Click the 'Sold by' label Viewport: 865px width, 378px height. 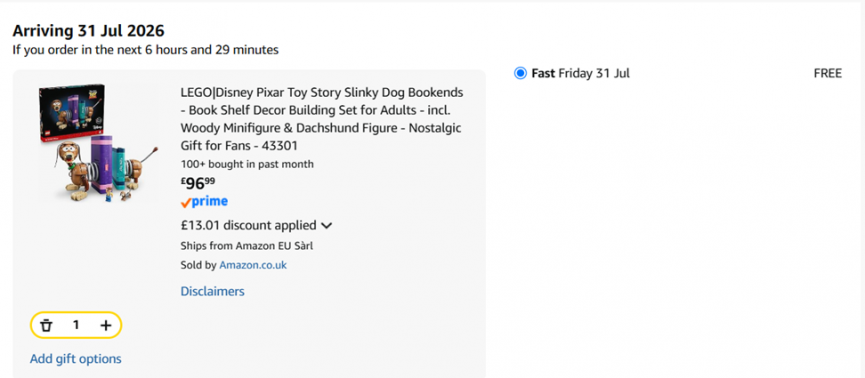199,265
